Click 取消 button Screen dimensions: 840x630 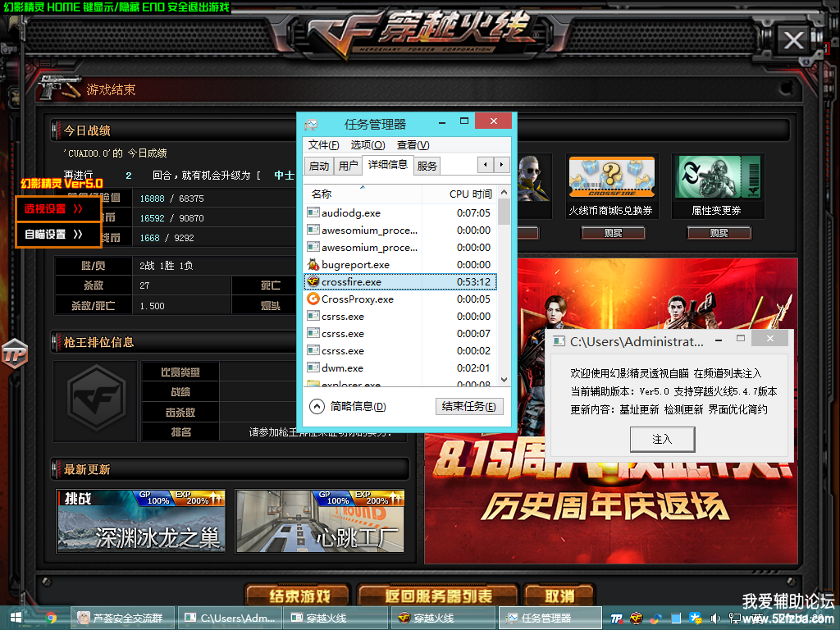click(x=559, y=596)
